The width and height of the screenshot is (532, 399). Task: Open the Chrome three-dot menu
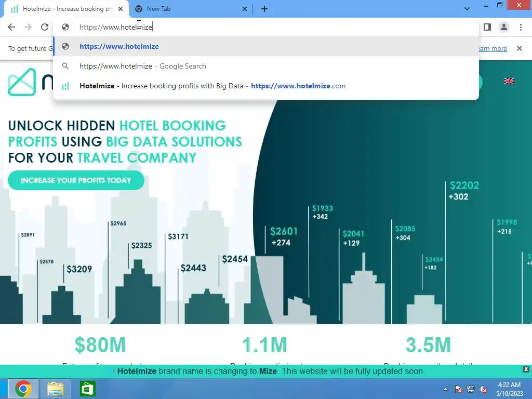coord(521,27)
